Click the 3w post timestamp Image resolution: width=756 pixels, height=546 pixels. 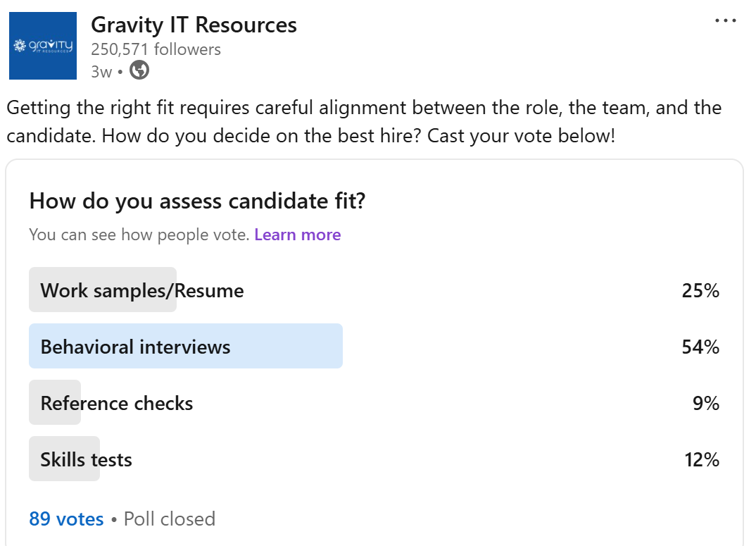[x=101, y=72]
